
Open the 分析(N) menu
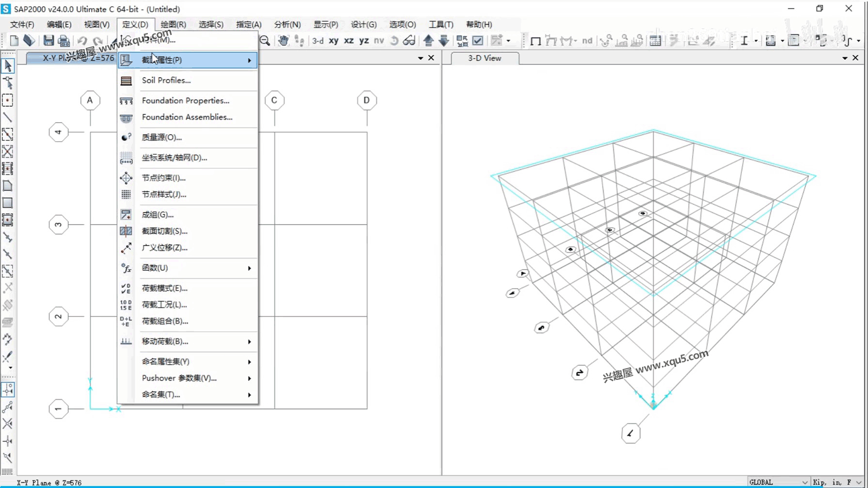point(287,24)
